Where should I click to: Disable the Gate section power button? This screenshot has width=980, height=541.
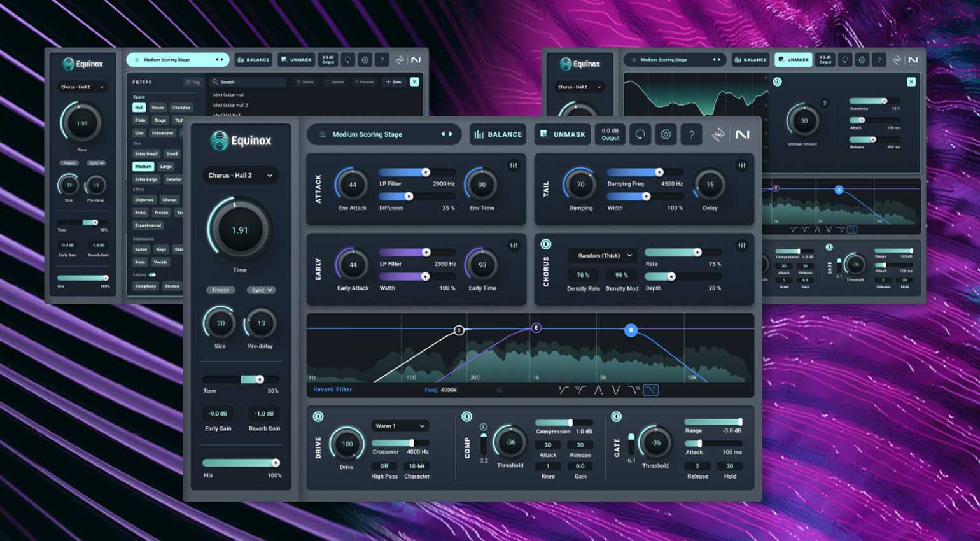(616, 417)
